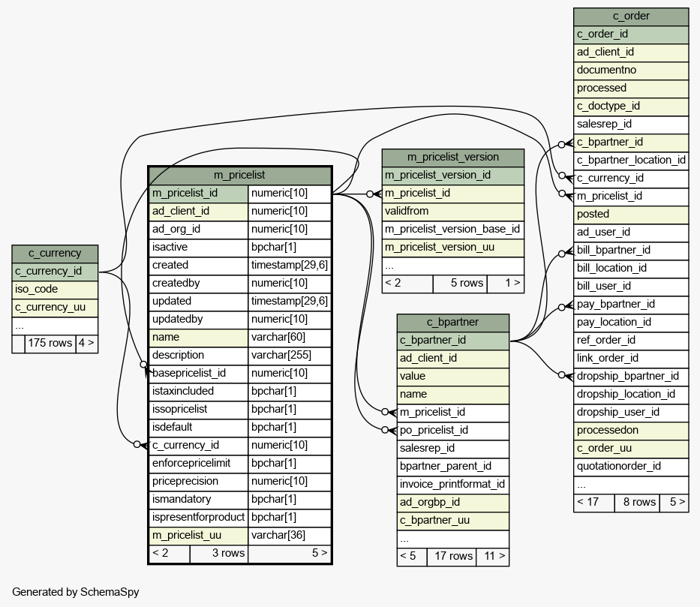This screenshot has width=700, height=607.
Task: Select po_pricelist_id column in c_bpartner
Action: pyautogui.click(x=452, y=430)
